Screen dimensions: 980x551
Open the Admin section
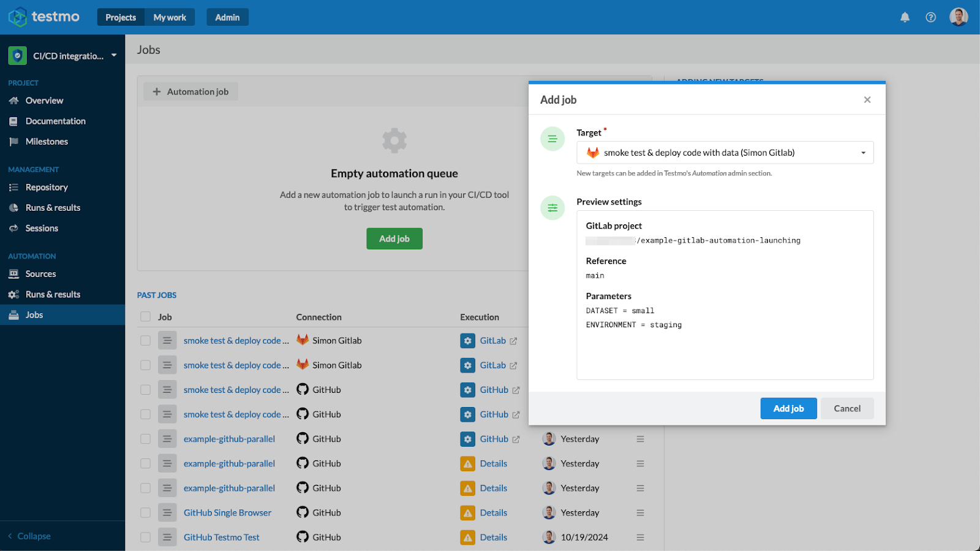click(227, 17)
